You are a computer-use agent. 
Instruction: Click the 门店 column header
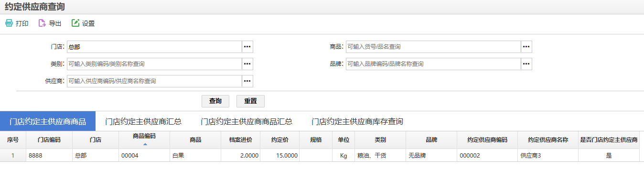tap(96, 140)
